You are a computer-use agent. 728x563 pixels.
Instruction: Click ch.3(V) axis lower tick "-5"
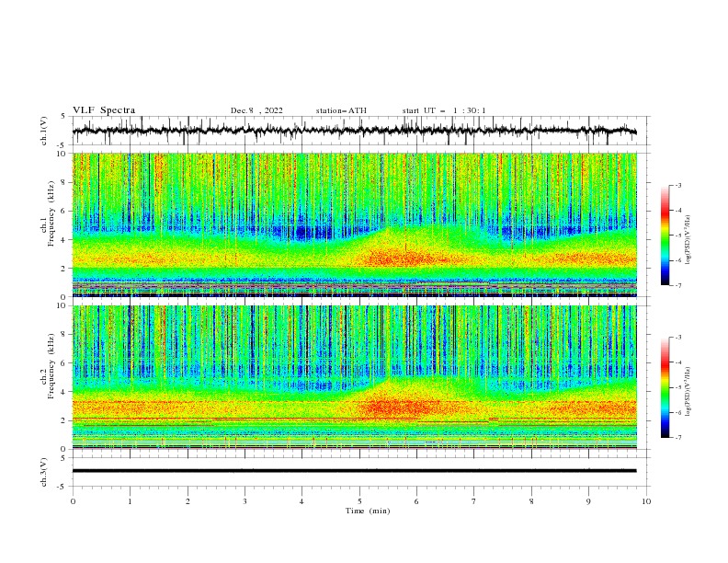63,487
